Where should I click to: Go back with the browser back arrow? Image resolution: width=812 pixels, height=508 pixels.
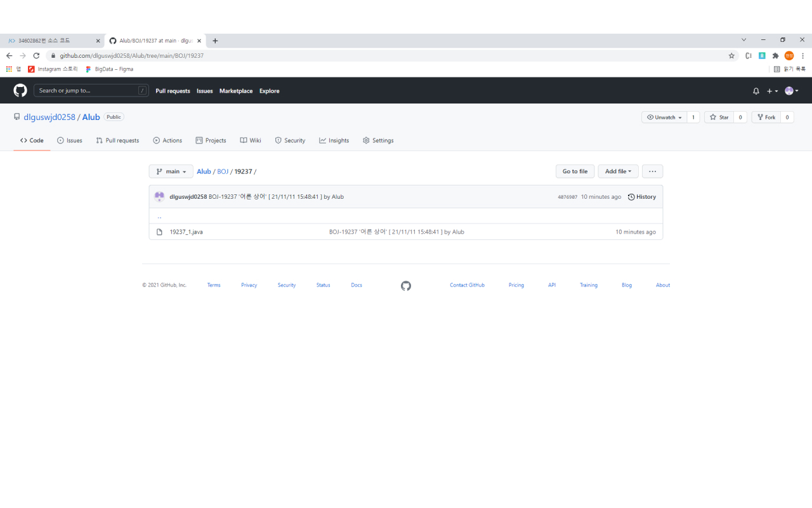9,56
